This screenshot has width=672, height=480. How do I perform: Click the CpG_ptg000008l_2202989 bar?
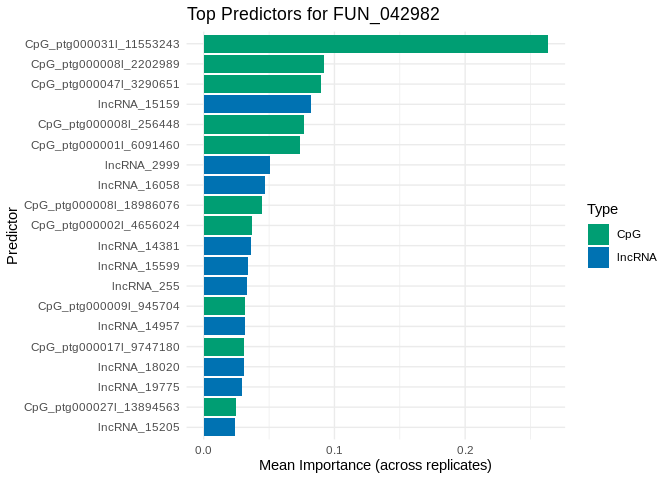pos(263,64)
